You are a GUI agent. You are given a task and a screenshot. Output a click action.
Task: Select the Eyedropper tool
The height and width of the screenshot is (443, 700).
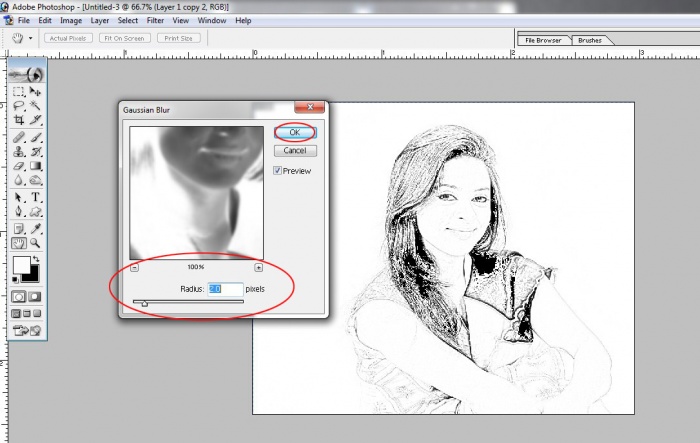click(x=35, y=229)
